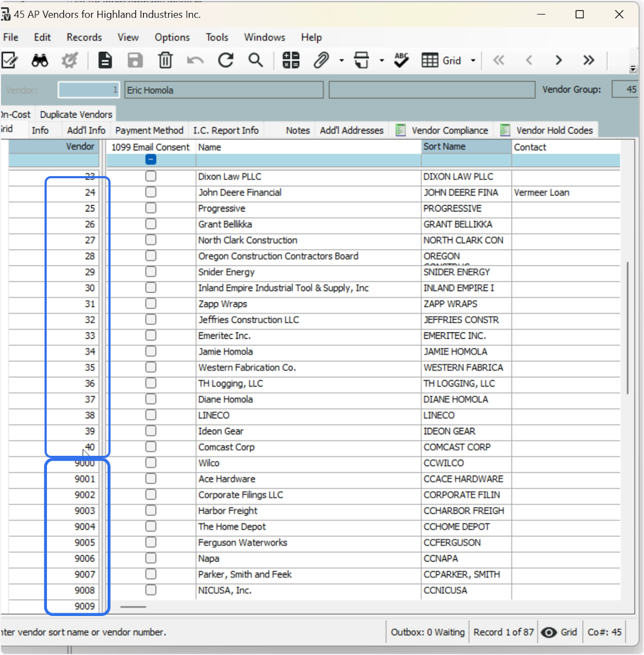Screen dimensions: 644x655
Task: Click the Vendor column header
Action: 54,147
